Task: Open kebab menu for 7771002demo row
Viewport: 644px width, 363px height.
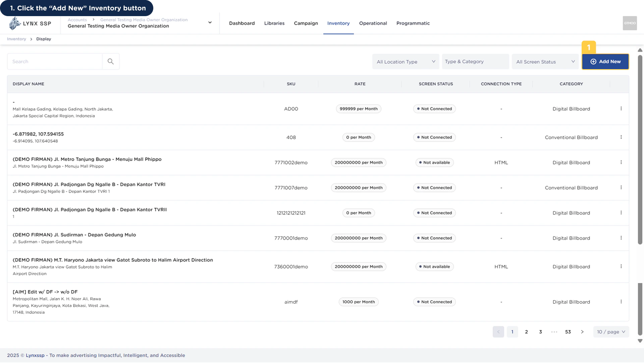Action: coord(621,163)
